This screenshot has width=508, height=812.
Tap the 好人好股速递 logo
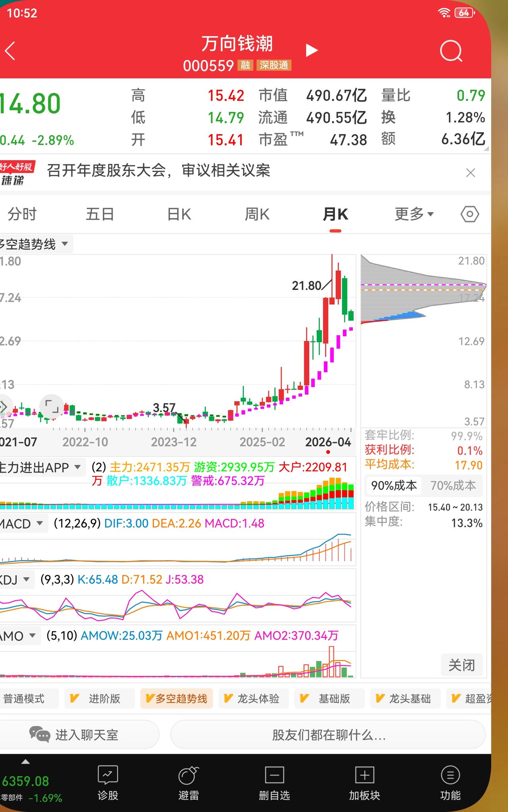tap(17, 173)
